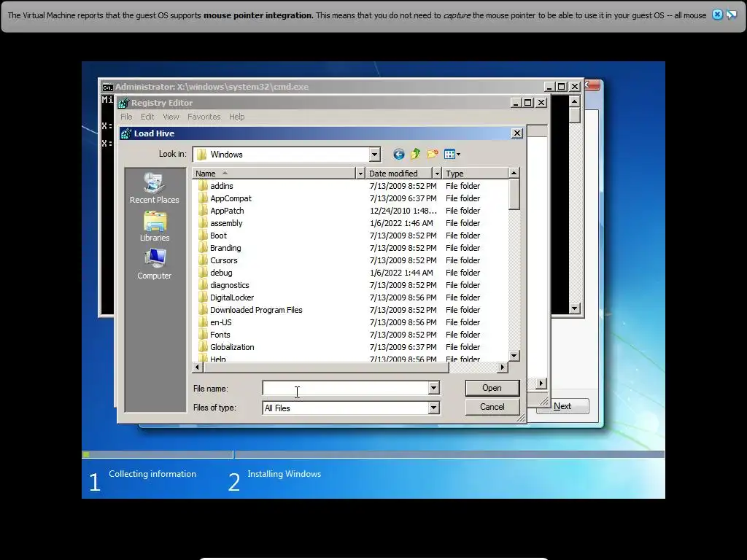
Task: Click the horizontal scroll right arrow in file list
Action: pos(502,367)
